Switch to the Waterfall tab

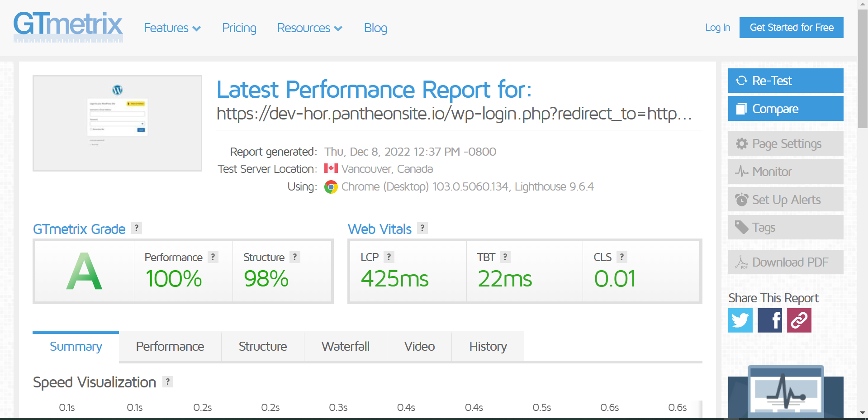(x=345, y=346)
